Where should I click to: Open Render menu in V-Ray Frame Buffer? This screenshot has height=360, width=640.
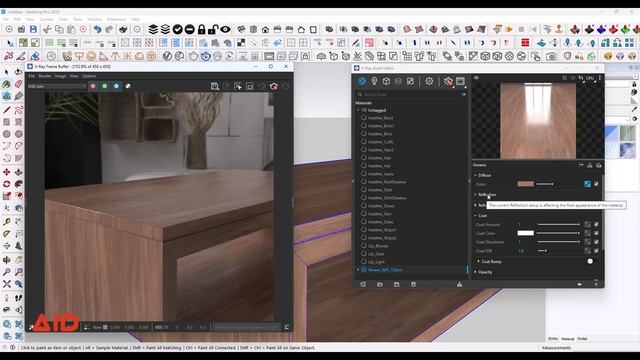click(x=44, y=76)
